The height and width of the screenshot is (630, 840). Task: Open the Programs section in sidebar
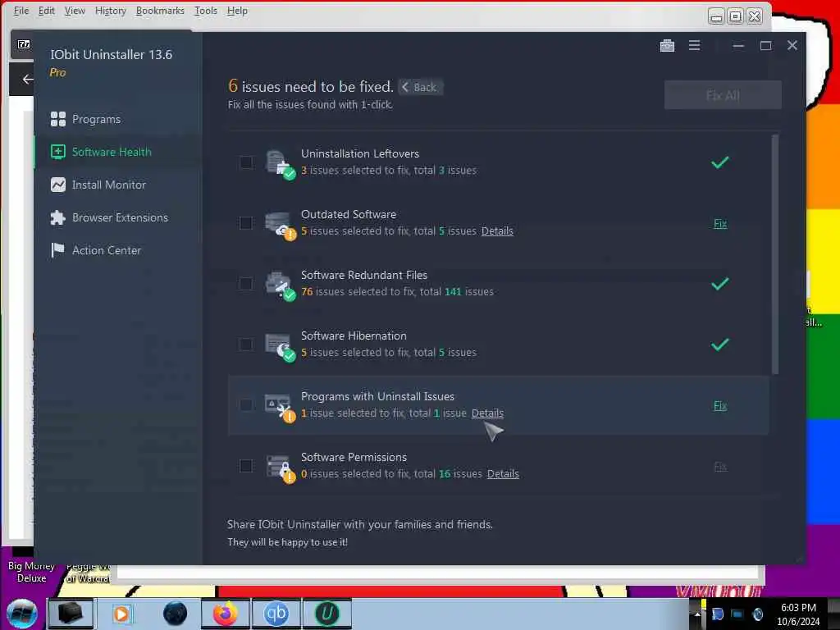(85, 119)
